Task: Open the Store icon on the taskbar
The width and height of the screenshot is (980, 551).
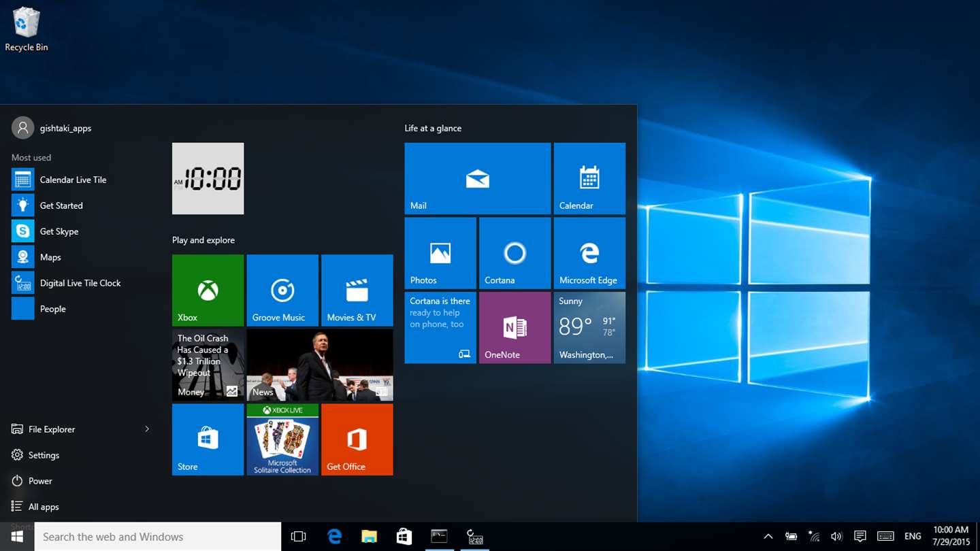Action: click(x=404, y=537)
